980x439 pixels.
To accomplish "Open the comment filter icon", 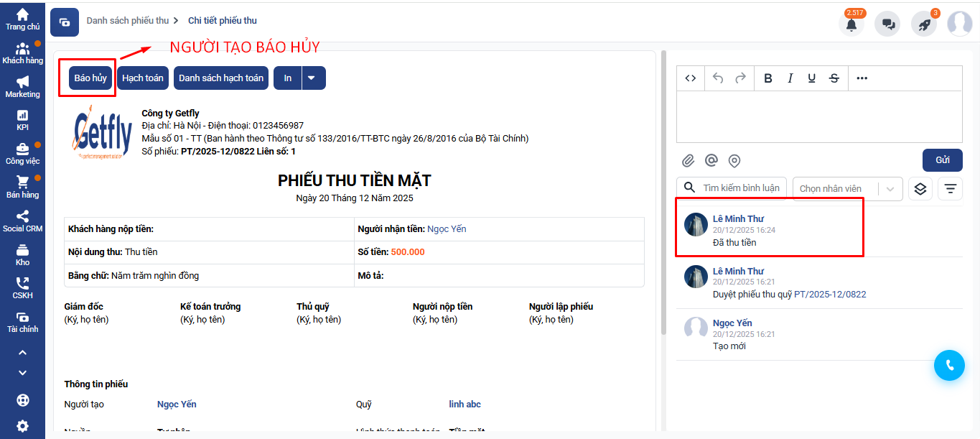I will coord(950,189).
